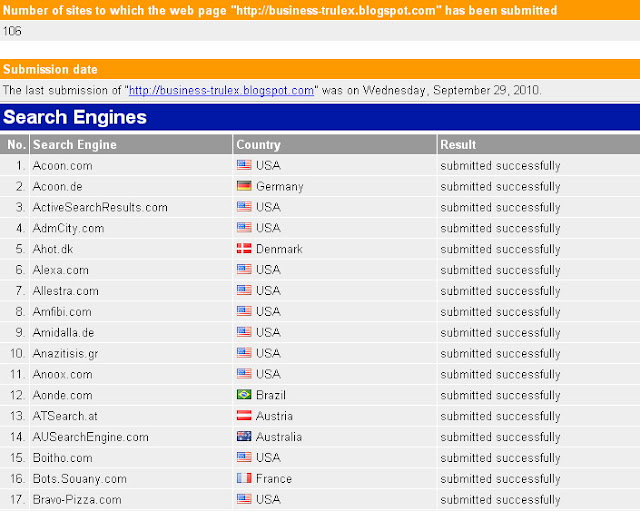This screenshot has height=511, width=640.
Task: Click the Submission date orange header
Action: pyautogui.click(x=320, y=69)
